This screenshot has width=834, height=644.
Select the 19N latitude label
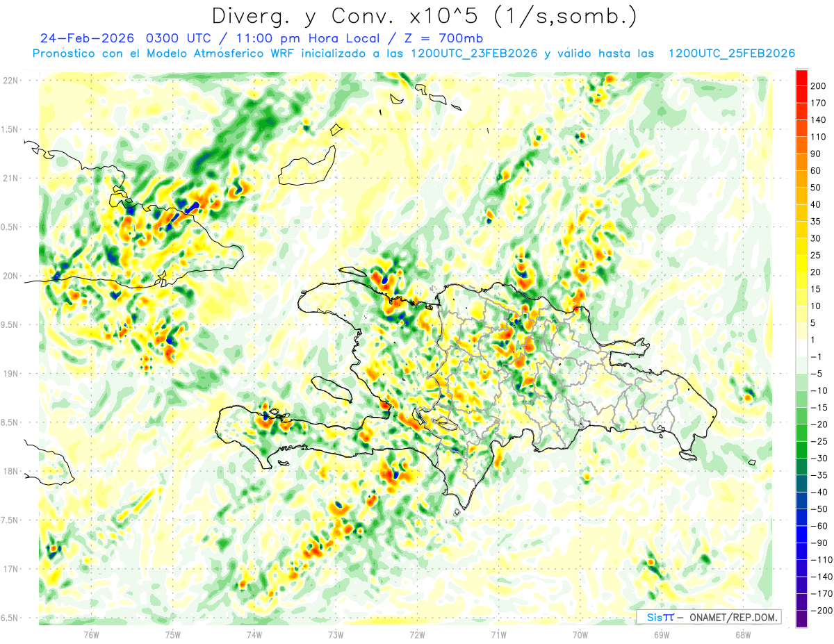click(10, 374)
